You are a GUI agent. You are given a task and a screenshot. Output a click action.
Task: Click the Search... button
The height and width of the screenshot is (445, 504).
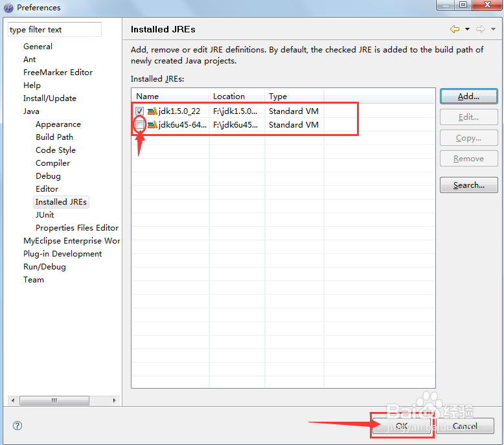tap(468, 185)
